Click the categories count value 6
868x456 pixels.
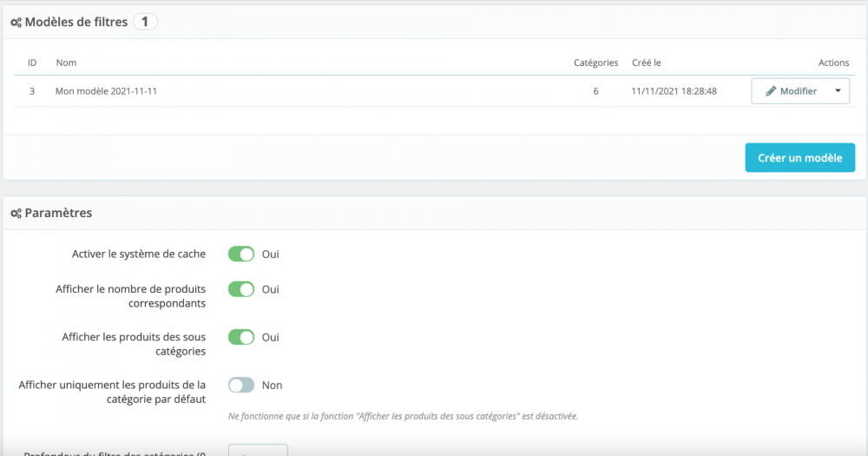[x=596, y=91]
